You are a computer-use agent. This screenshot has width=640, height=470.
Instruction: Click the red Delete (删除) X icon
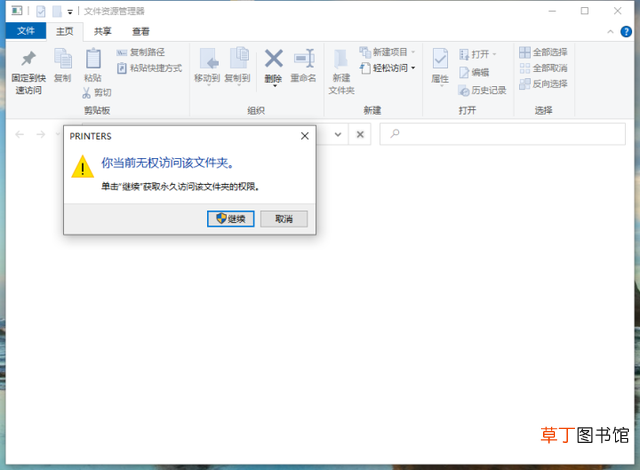pyautogui.click(x=273, y=58)
